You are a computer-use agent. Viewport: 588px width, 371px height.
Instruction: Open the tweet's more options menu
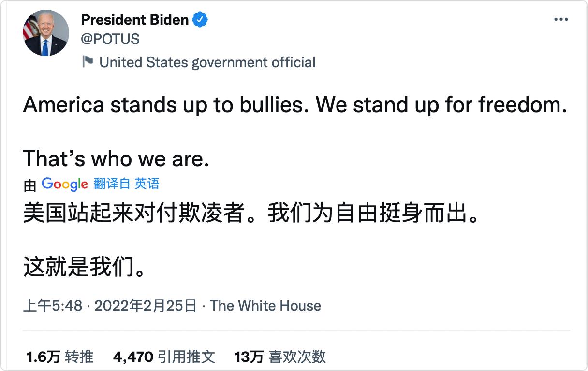560,20
